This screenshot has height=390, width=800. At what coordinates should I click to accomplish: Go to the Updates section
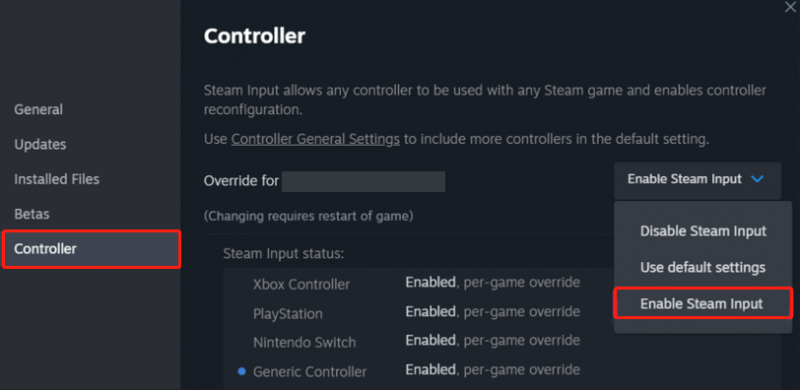(40, 144)
